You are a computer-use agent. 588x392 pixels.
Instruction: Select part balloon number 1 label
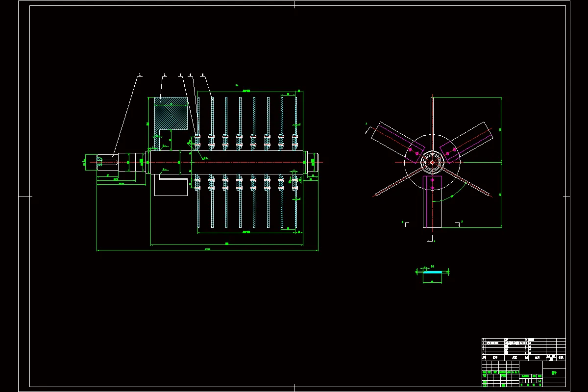coord(140,75)
